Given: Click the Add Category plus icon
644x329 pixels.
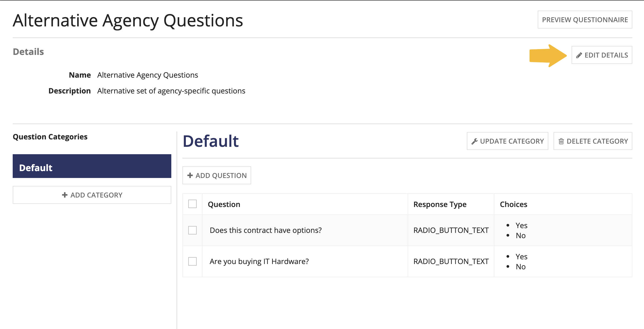Looking at the screenshot, I should [x=64, y=195].
